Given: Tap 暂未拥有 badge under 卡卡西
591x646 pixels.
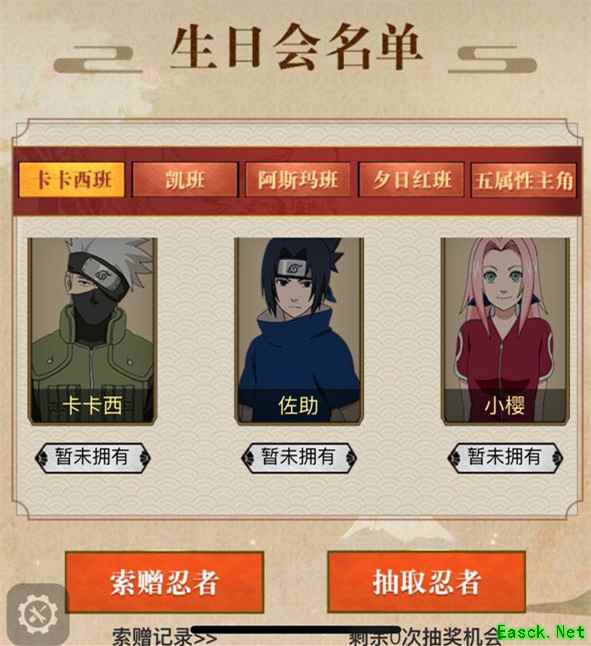Looking at the screenshot, I should [93, 457].
